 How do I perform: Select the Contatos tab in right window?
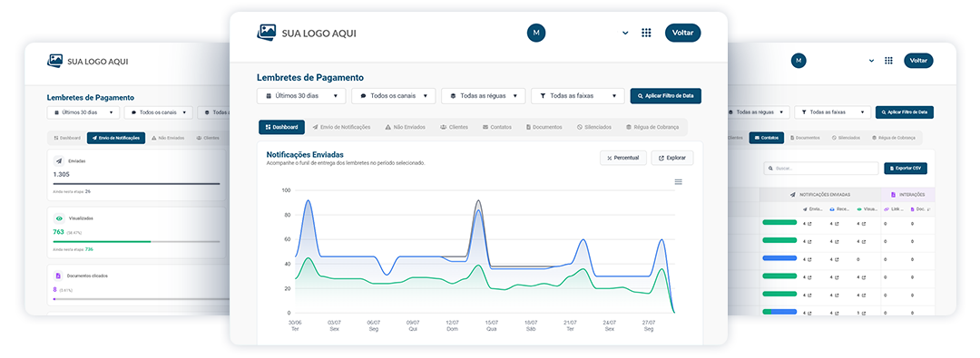coord(766,138)
